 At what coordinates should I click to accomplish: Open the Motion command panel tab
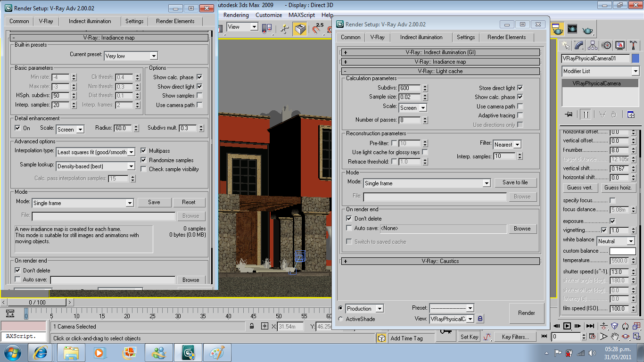(607, 45)
